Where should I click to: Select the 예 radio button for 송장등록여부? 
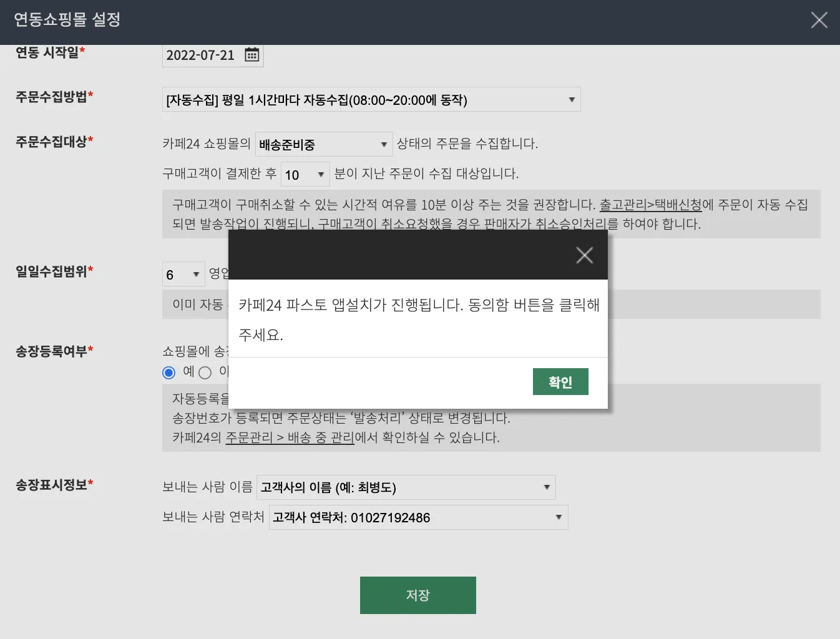point(168,373)
